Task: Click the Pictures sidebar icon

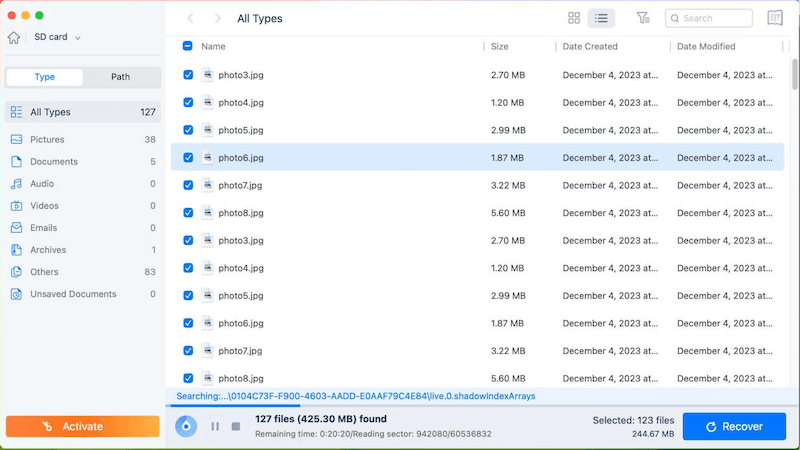Action: coord(16,139)
